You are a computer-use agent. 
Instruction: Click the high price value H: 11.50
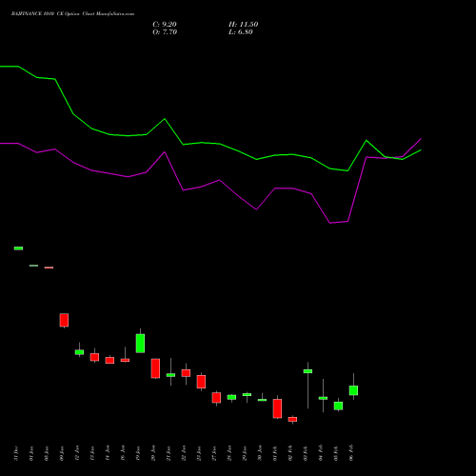tap(244, 25)
